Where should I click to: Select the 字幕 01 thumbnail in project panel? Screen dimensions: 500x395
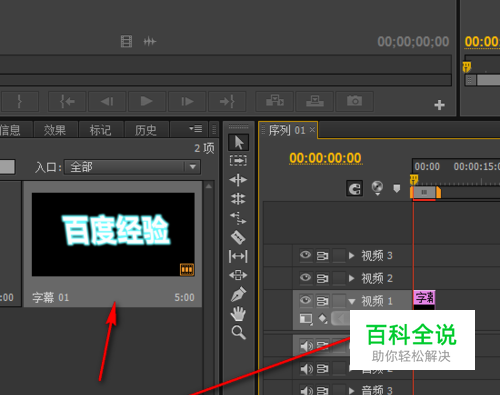(113, 234)
